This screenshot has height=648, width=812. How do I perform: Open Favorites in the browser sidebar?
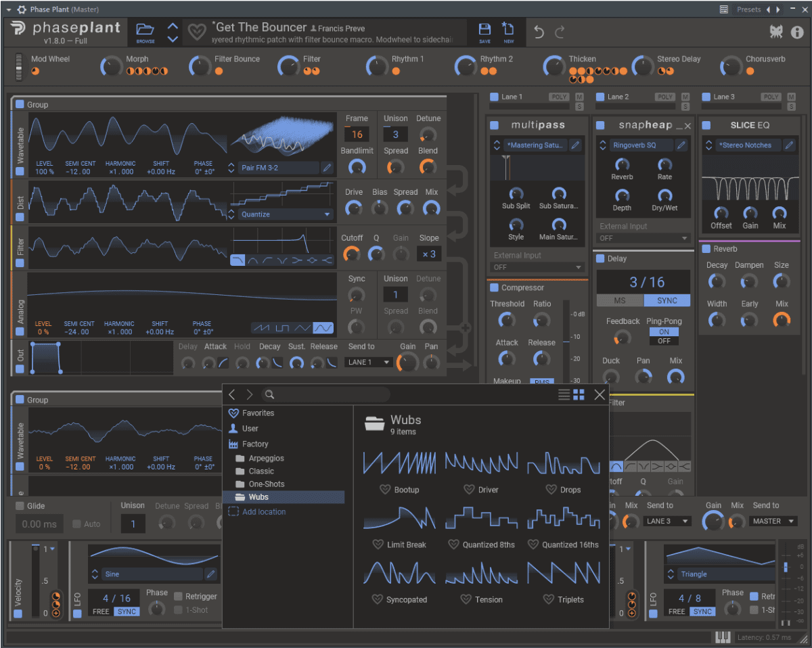(258, 413)
